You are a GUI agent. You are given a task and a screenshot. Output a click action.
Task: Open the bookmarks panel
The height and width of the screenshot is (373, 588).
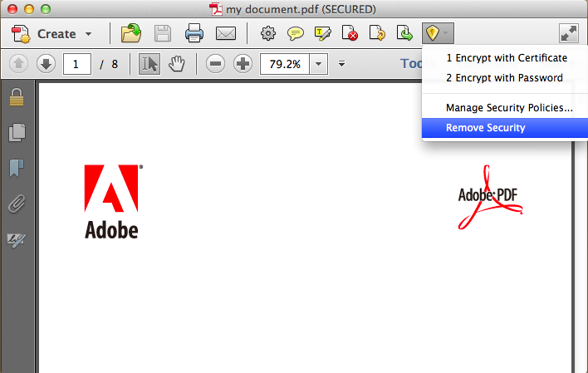17,168
